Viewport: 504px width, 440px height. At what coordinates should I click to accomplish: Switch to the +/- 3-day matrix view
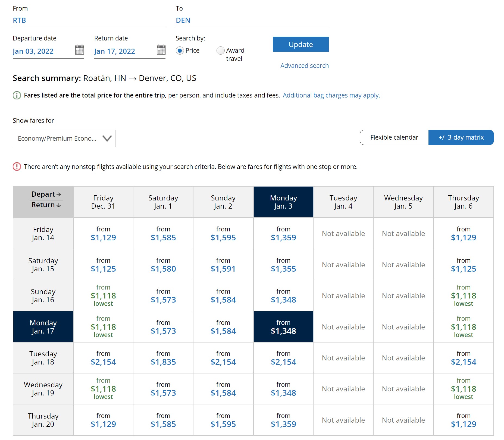click(461, 137)
